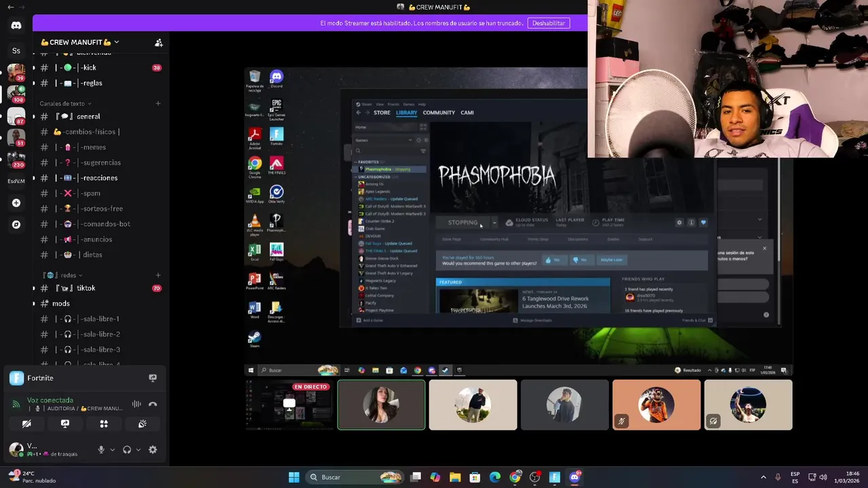Toggle camera on in voice panel

tap(26, 424)
